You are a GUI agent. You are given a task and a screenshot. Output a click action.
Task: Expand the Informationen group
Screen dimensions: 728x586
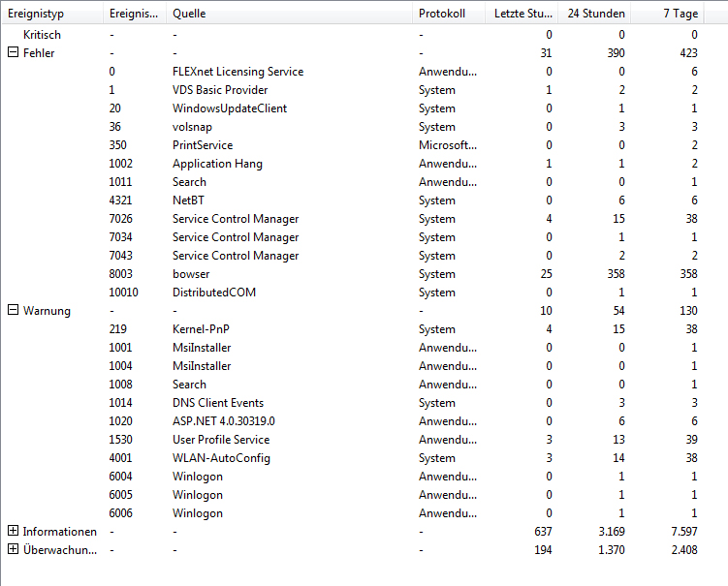point(13,531)
